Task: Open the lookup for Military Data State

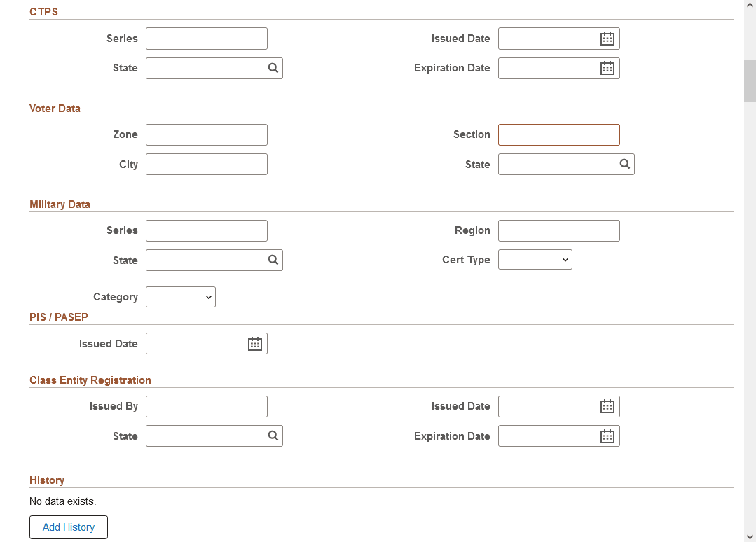Action: coord(273,260)
